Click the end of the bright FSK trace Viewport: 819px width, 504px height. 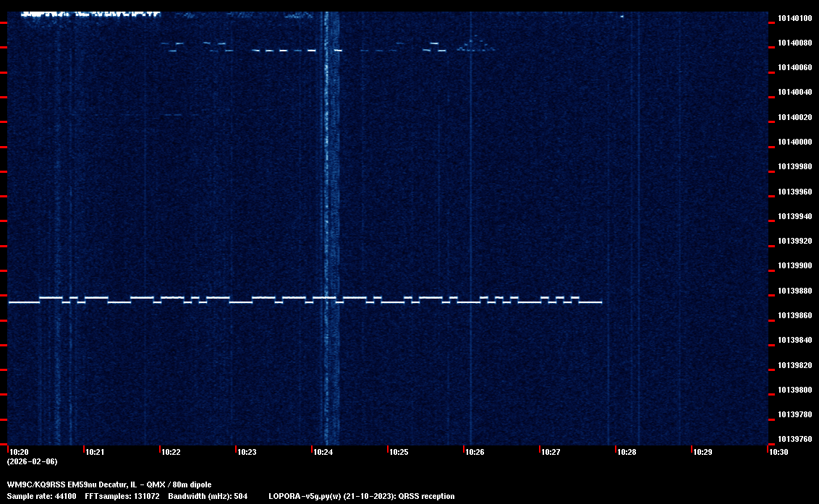tap(601, 302)
